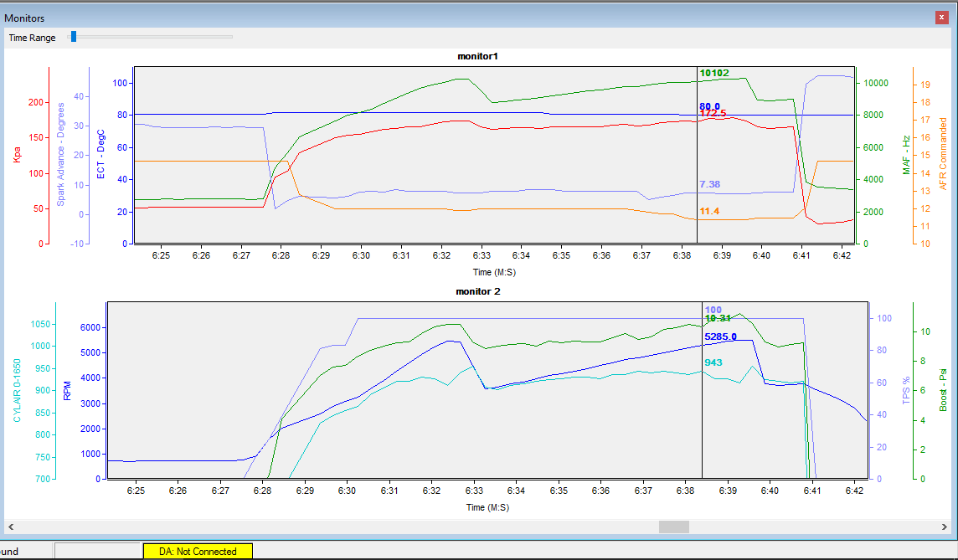Click the 7.38 spark advance cursor value
The image size is (958, 560).
tap(709, 184)
